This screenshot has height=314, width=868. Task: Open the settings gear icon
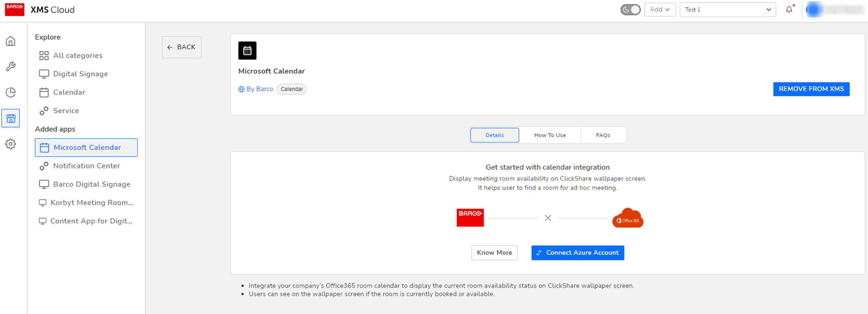11,144
